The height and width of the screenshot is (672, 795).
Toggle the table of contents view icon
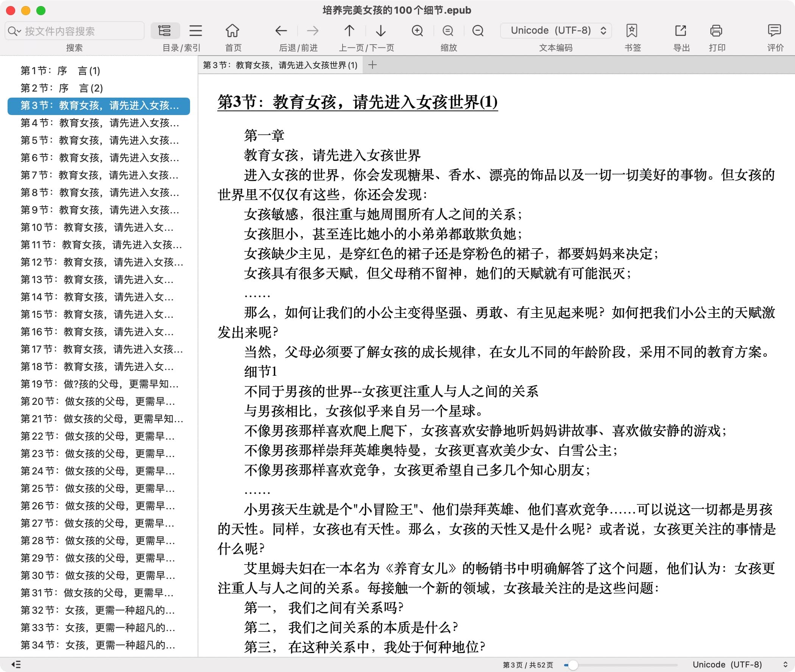point(165,31)
